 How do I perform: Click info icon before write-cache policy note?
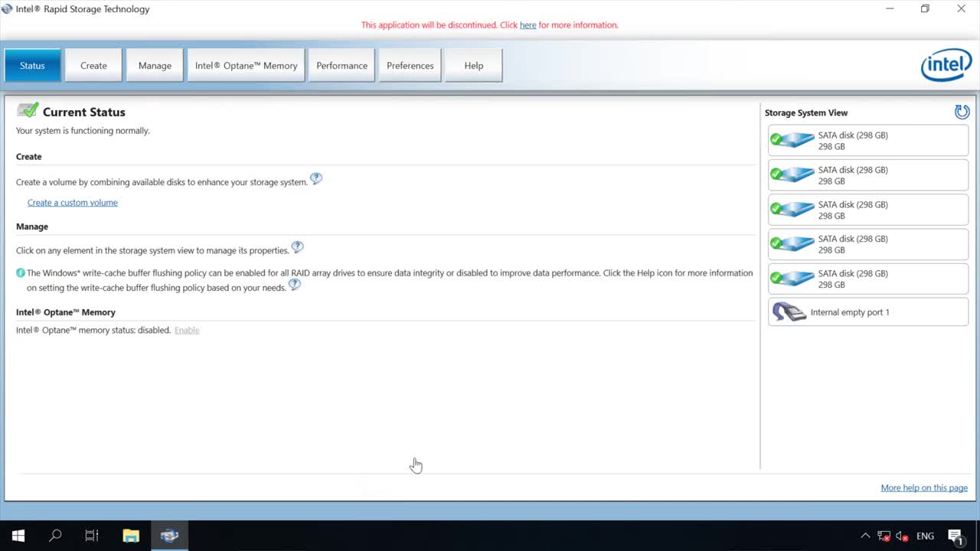(x=21, y=273)
